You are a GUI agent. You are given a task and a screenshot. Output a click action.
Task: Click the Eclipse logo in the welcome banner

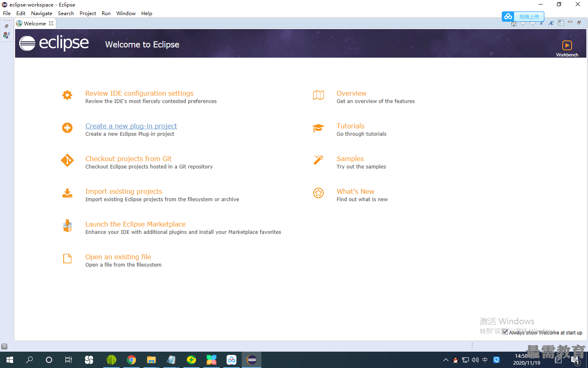(54, 43)
